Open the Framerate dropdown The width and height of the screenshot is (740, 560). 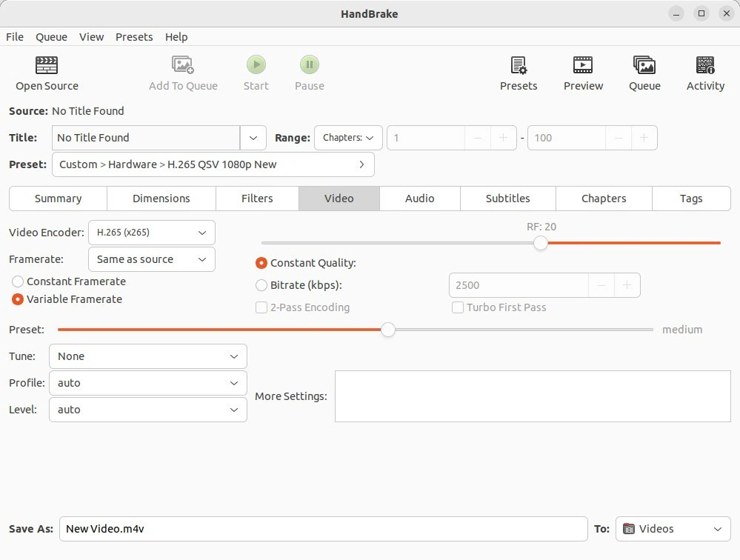pyautogui.click(x=152, y=259)
